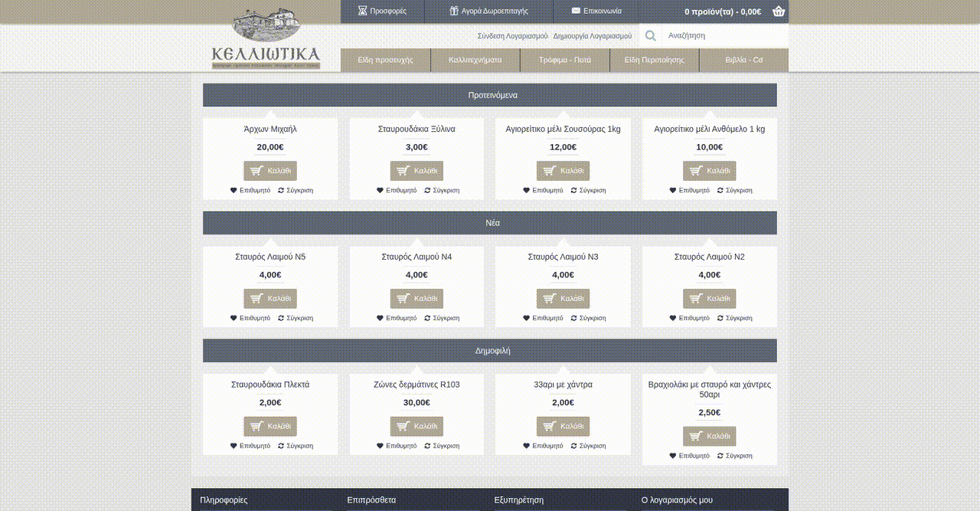Click the Νέα section header
The width and height of the screenshot is (980, 511).
pos(490,223)
